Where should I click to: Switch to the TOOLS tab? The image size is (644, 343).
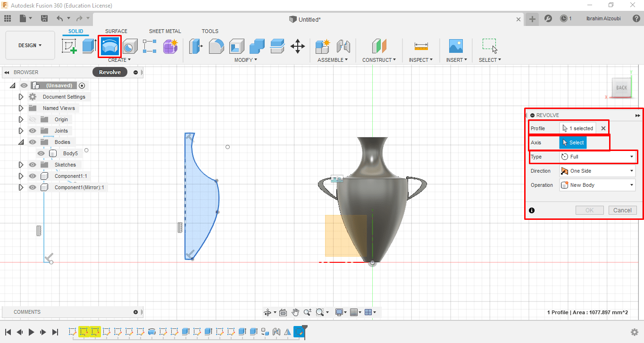tap(210, 31)
